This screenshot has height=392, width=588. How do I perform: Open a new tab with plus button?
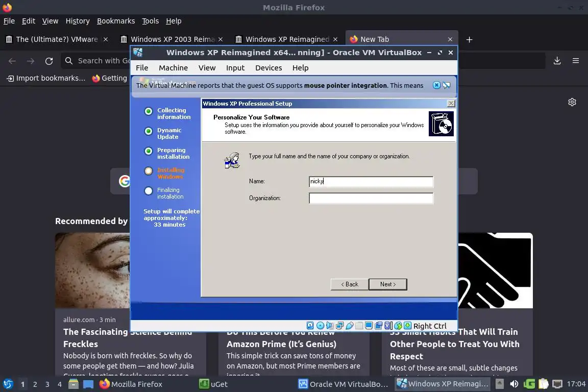pyautogui.click(x=469, y=39)
